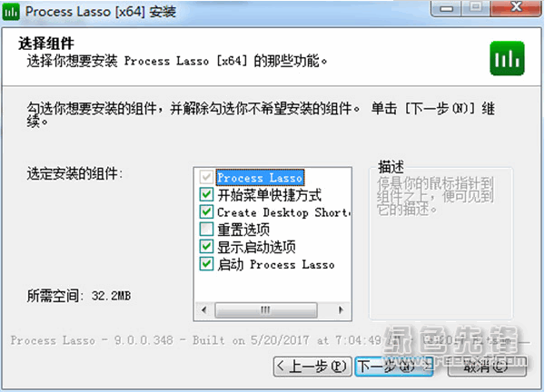Select the highlighted Process Lasso component item
Viewport: 545px width, 392px height.
point(260,178)
